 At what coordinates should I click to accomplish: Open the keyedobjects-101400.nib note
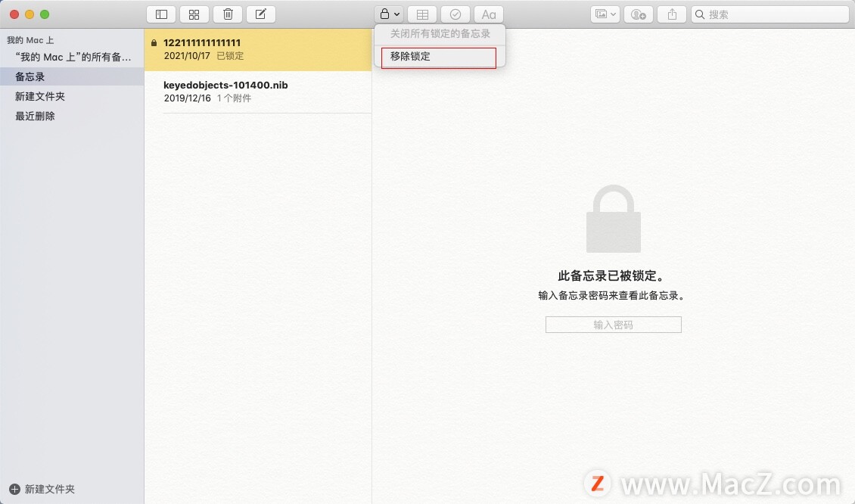pos(258,92)
